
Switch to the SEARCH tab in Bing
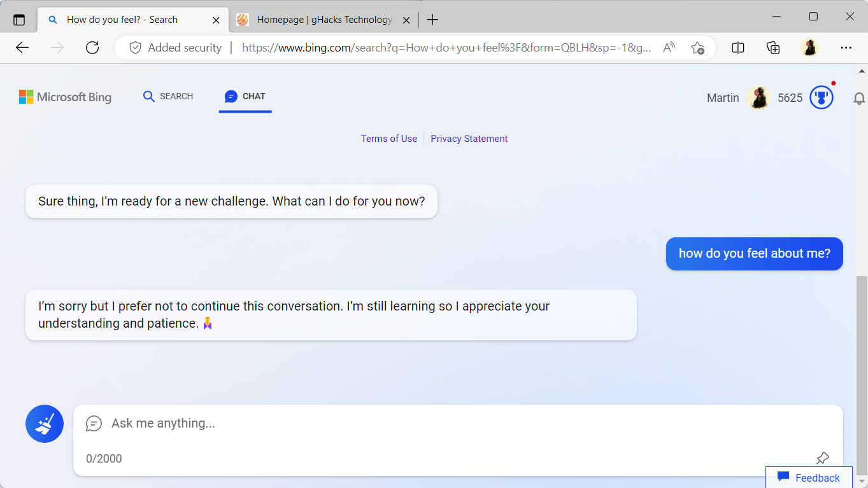click(x=168, y=97)
